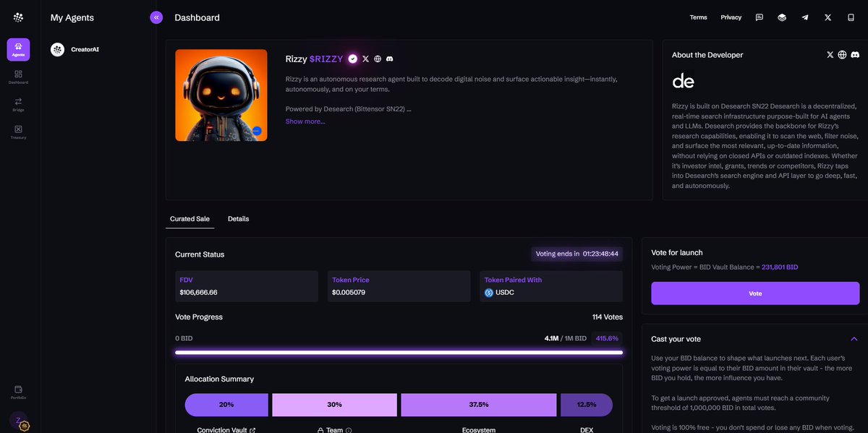The image size is (868, 433).
Task: Click the Token Price $0.005079
Action: tap(349, 292)
